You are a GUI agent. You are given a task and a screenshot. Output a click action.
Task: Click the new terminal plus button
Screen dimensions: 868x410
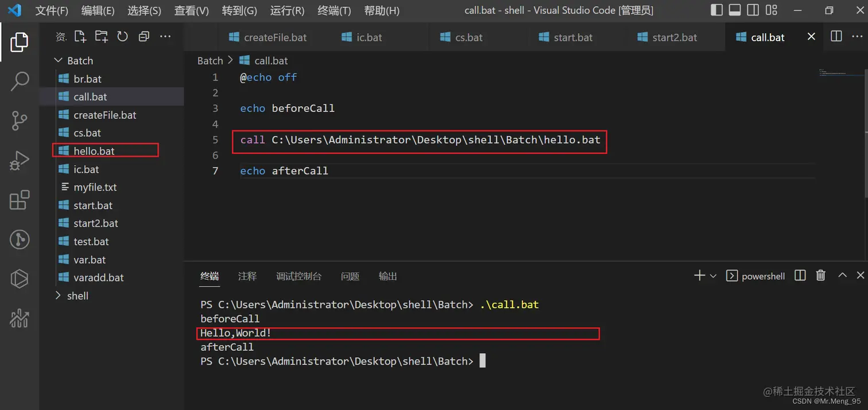pos(699,276)
